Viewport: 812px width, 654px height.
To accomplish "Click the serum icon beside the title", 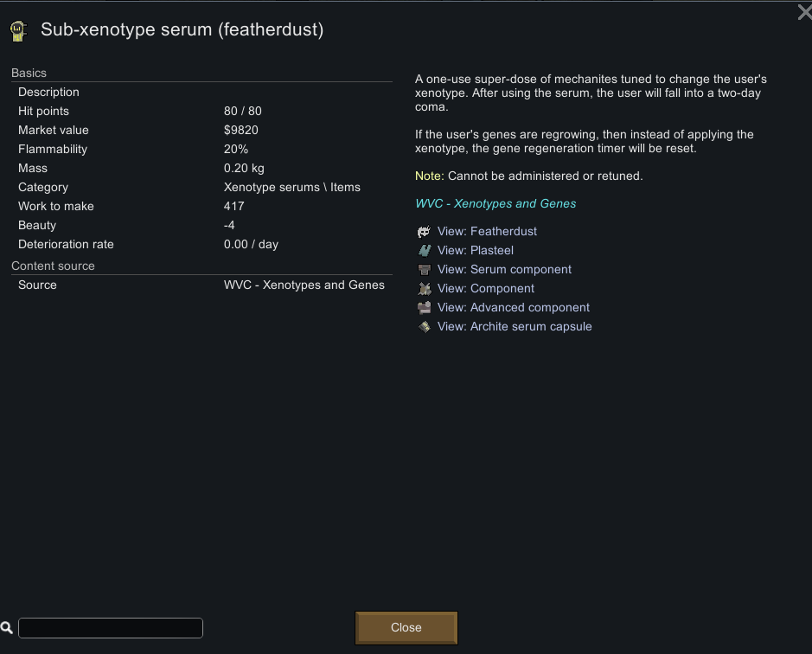I will click(x=17, y=31).
